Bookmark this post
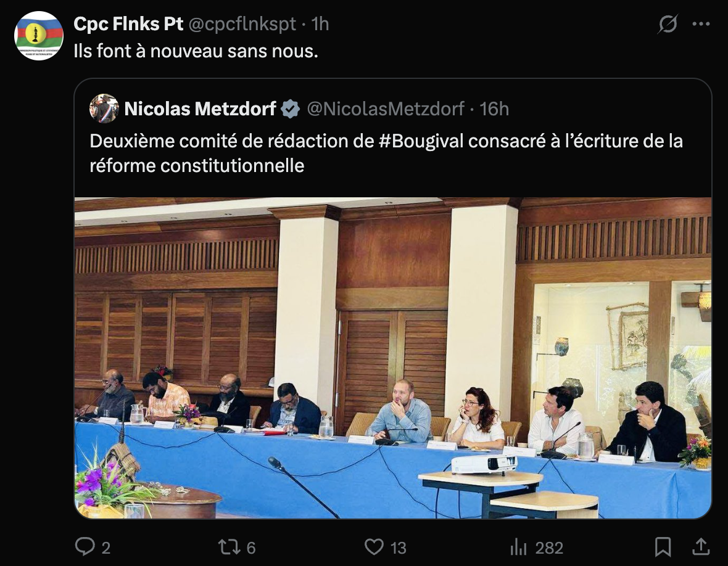Screen dimensions: 728x566 coord(663,547)
